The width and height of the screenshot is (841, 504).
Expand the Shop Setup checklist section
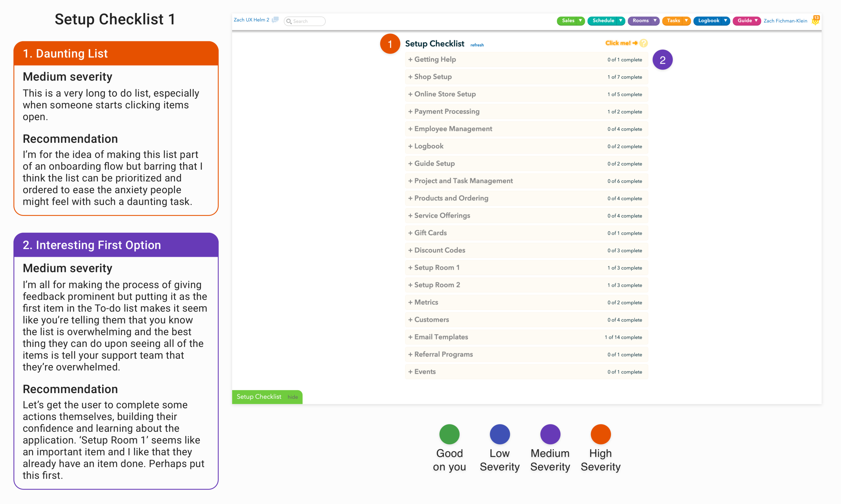tap(433, 77)
